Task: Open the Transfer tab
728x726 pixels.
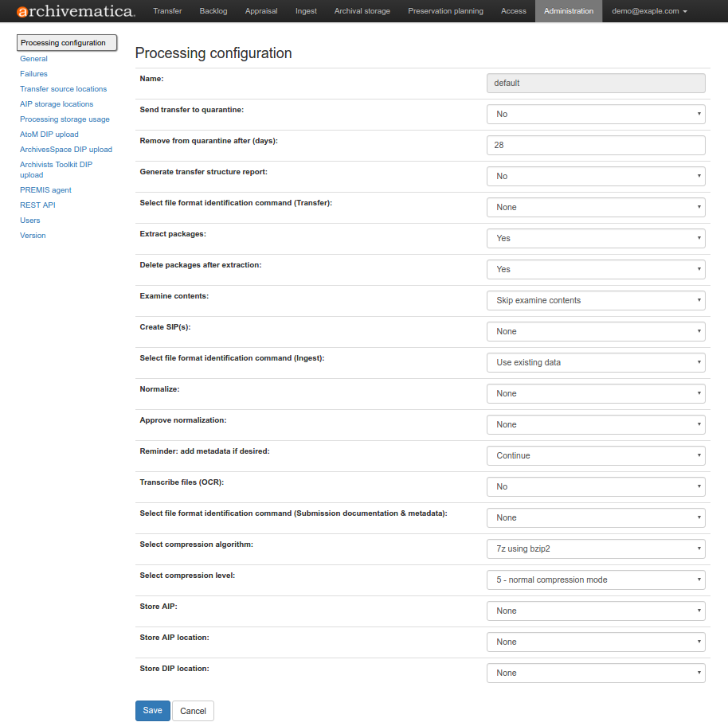Action: coord(167,11)
